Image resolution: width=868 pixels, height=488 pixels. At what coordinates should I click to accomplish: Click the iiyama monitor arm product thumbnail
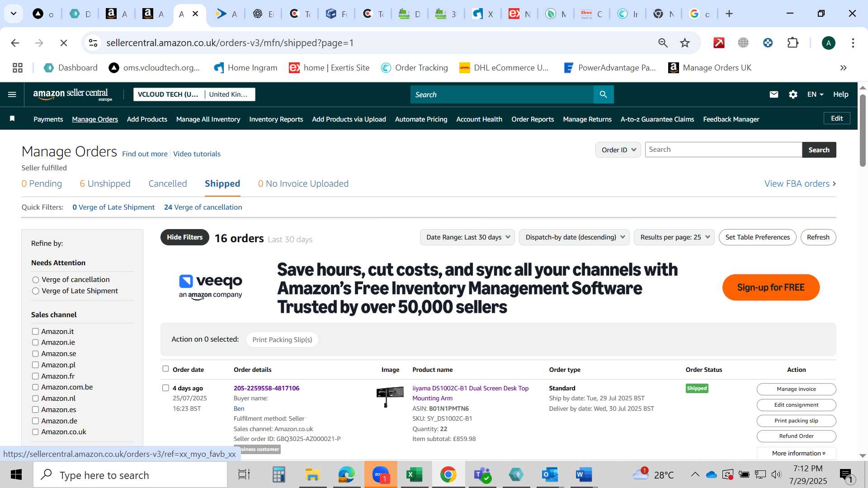(x=390, y=396)
